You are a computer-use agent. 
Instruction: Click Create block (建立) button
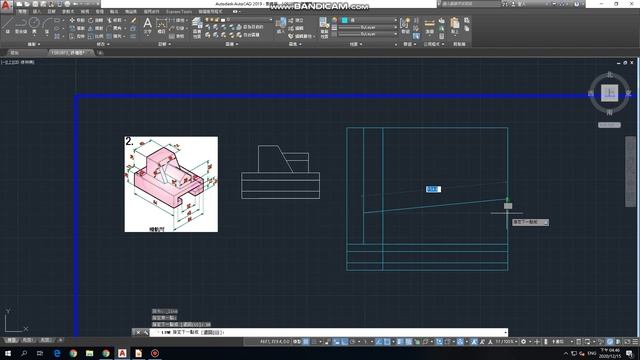296,20
